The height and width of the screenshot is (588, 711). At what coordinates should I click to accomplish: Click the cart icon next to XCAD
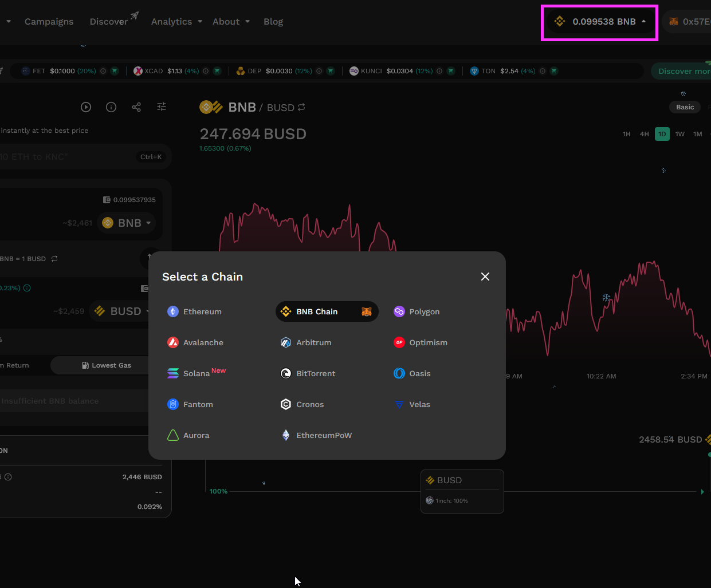click(217, 71)
